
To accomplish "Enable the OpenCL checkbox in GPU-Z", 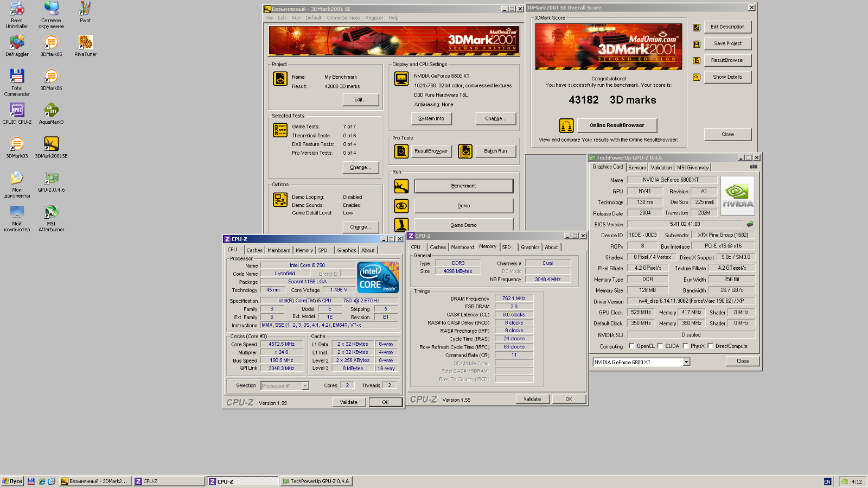I will point(631,346).
